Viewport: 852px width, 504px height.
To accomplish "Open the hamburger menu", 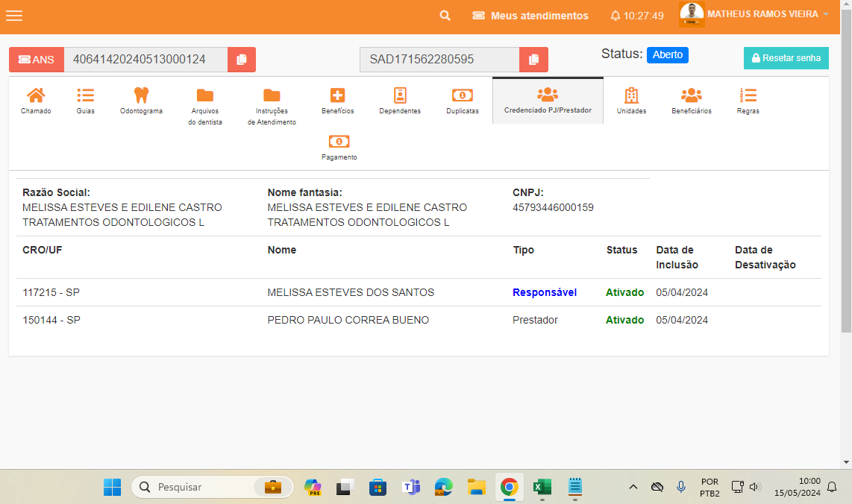I will (14, 16).
